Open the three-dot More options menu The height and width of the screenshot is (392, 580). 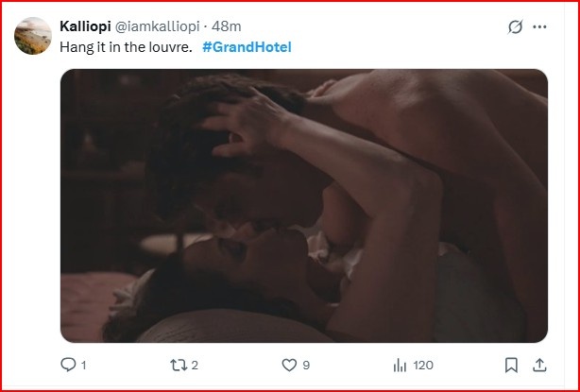[x=539, y=26]
